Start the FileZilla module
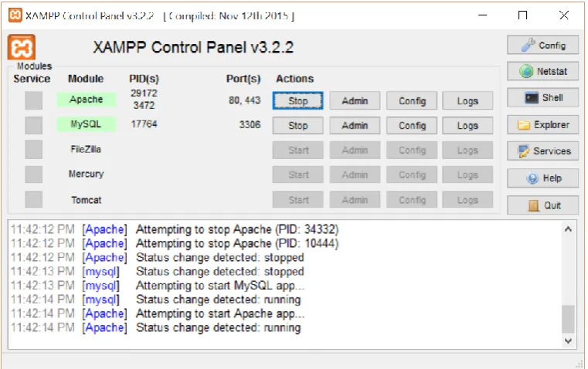This screenshot has width=588, height=369. (297, 151)
